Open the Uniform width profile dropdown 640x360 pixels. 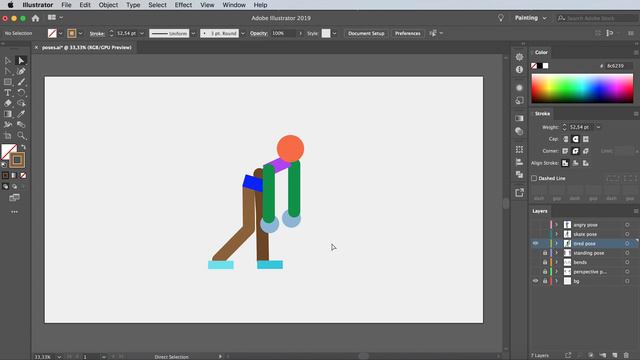pyautogui.click(x=193, y=33)
